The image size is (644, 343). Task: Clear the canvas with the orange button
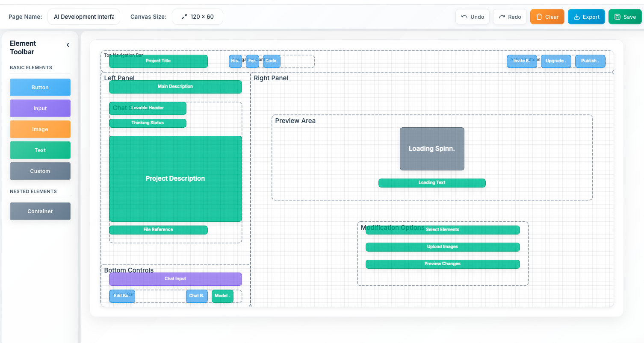click(547, 17)
